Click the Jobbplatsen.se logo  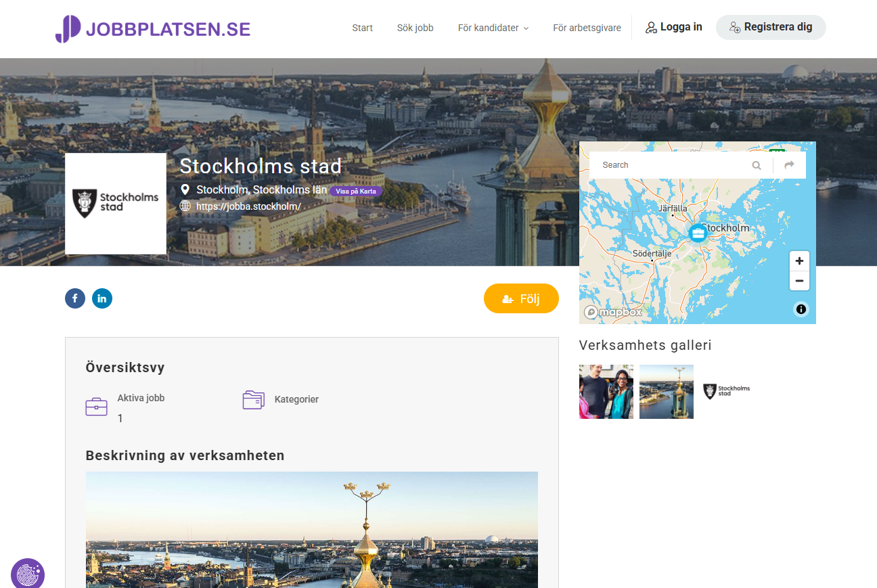[x=153, y=28]
